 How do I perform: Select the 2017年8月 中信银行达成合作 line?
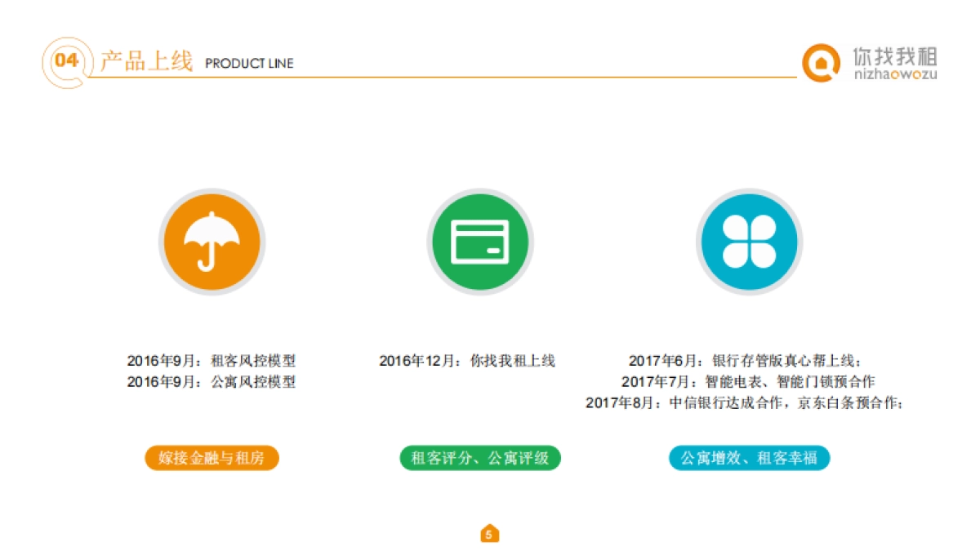click(x=745, y=402)
